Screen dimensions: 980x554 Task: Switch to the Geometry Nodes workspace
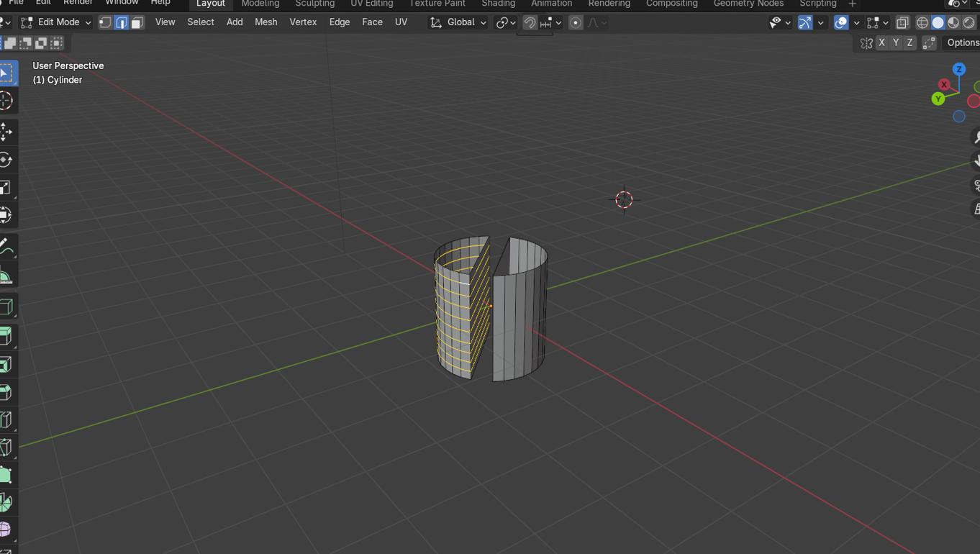[x=748, y=4]
